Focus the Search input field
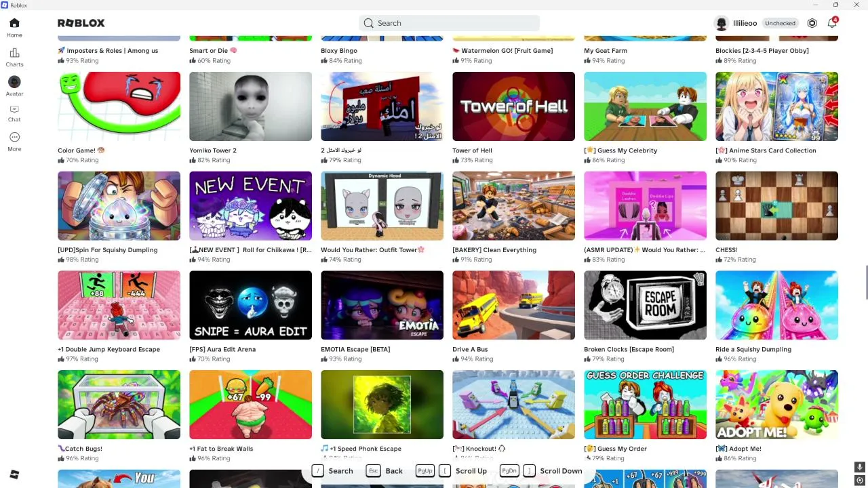This screenshot has height=488, width=868. pyautogui.click(x=449, y=23)
